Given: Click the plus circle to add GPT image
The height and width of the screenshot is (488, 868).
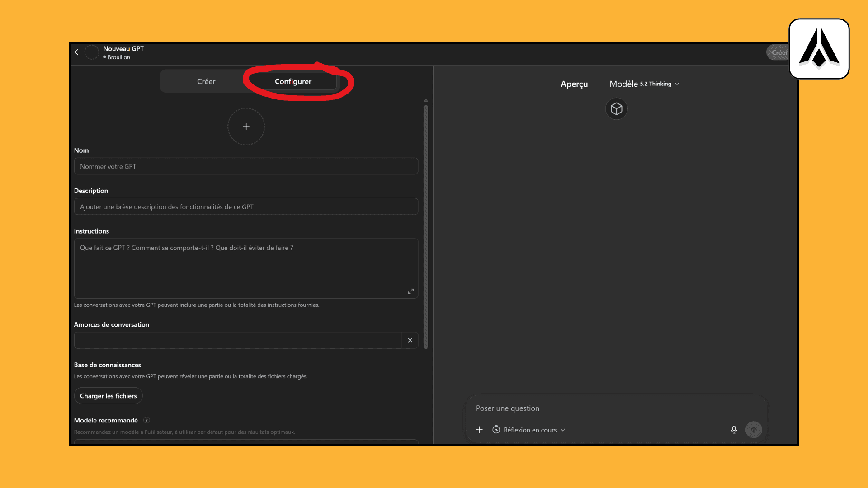Looking at the screenshot, I should coord(246,127).
